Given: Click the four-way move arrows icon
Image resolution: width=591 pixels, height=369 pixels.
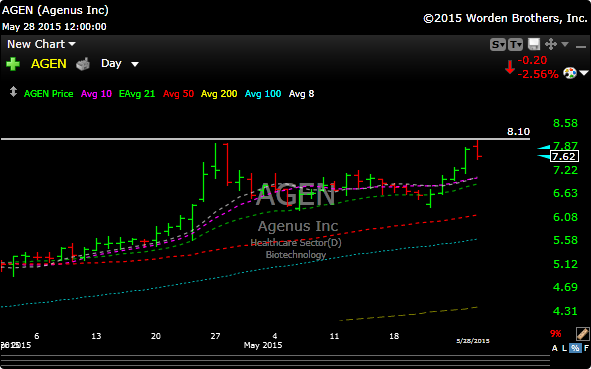Looking at the screenshot, I should (551, 44).
